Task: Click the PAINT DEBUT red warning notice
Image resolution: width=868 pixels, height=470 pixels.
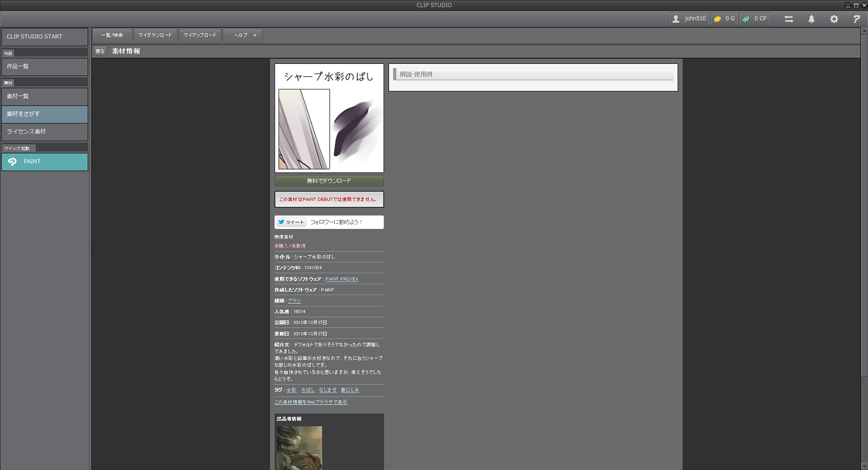Action: 329,200
